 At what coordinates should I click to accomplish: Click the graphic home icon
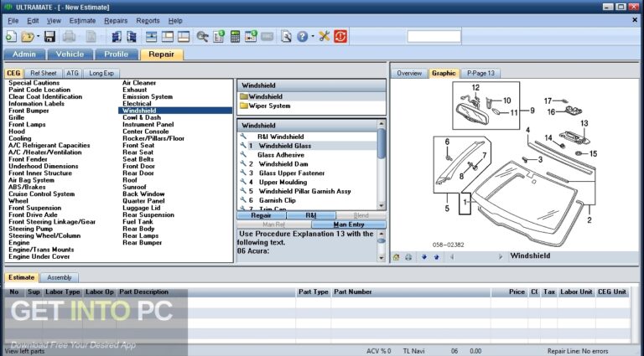click(x=396, y=257)
